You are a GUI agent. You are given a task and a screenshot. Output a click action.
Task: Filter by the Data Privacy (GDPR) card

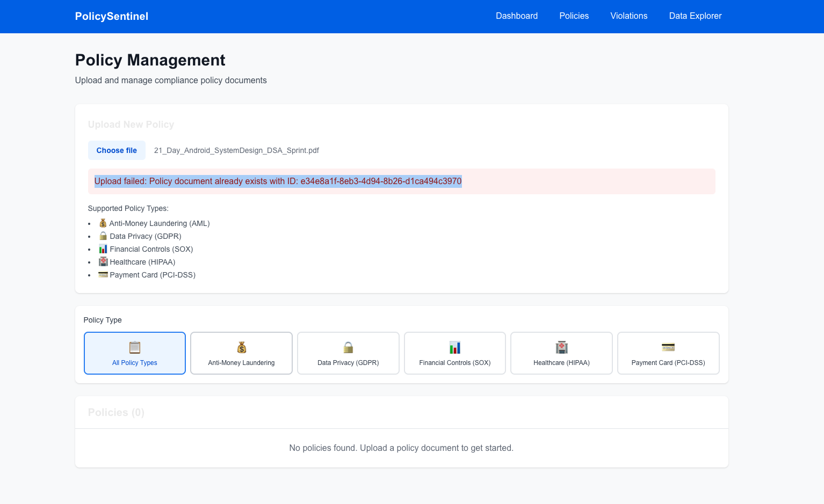pos(348,353)
